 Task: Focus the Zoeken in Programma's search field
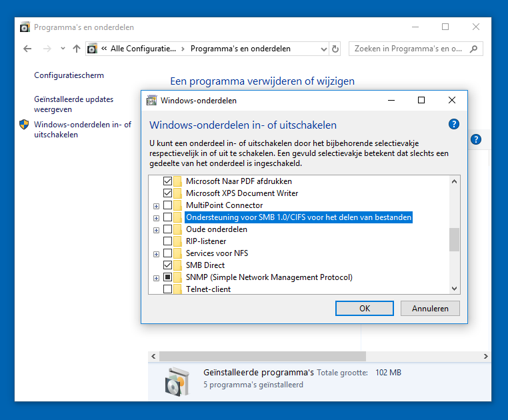(415, 49)
